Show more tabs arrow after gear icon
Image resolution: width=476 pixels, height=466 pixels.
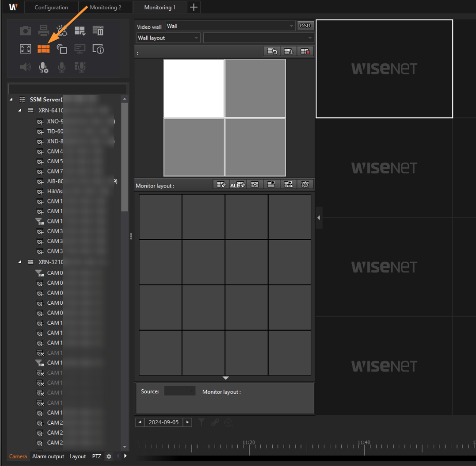[125, 456]
